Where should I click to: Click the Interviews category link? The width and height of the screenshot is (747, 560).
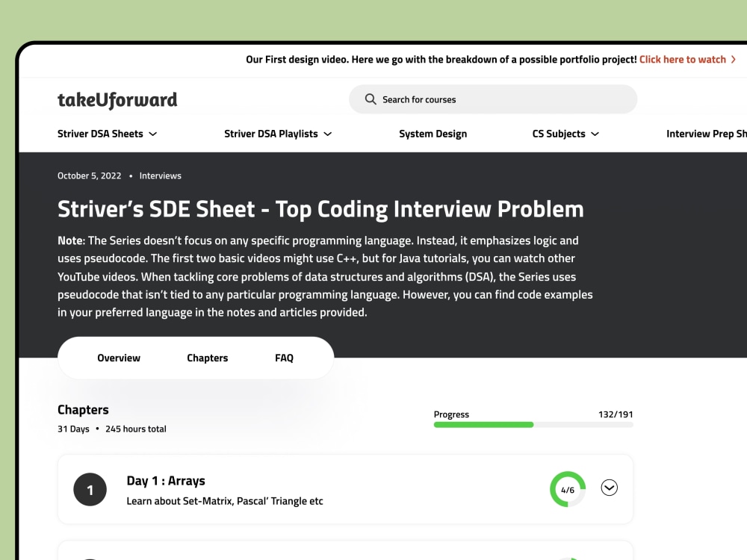coord(160,175)
